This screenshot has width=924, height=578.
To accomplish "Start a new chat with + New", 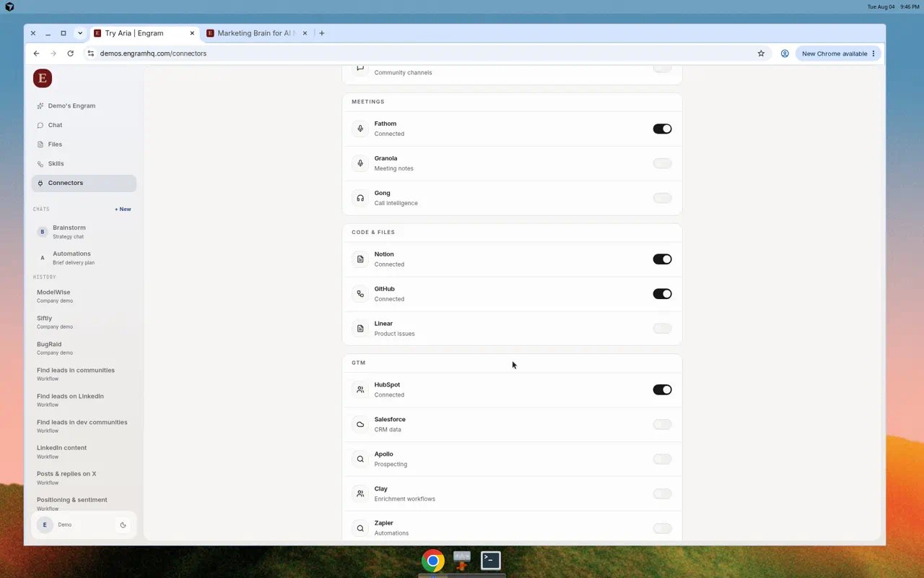I will coord(123,210).
